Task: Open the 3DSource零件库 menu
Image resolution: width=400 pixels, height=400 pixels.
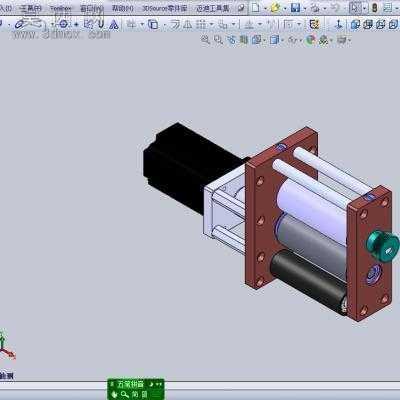Action: (164, 8)
